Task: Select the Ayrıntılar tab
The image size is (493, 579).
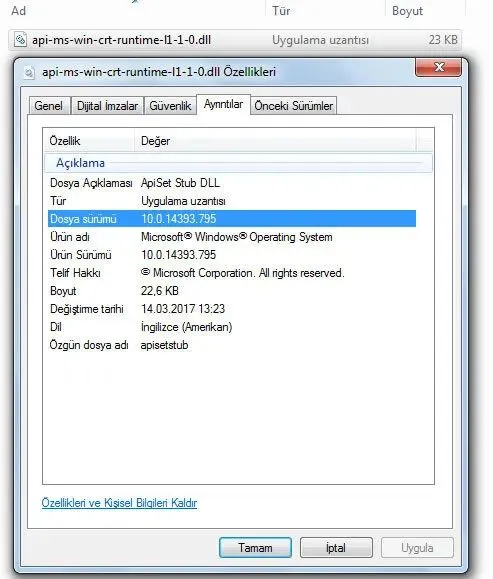Action: click(223, 105)
